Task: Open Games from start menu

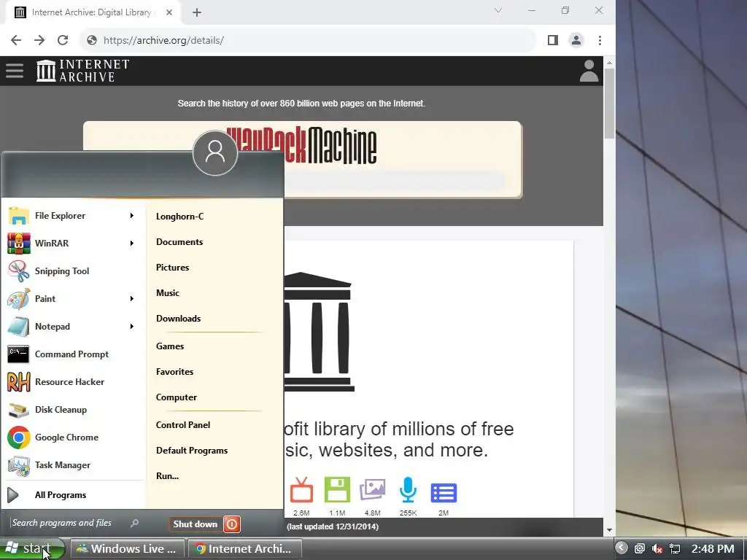Action: 169,346
